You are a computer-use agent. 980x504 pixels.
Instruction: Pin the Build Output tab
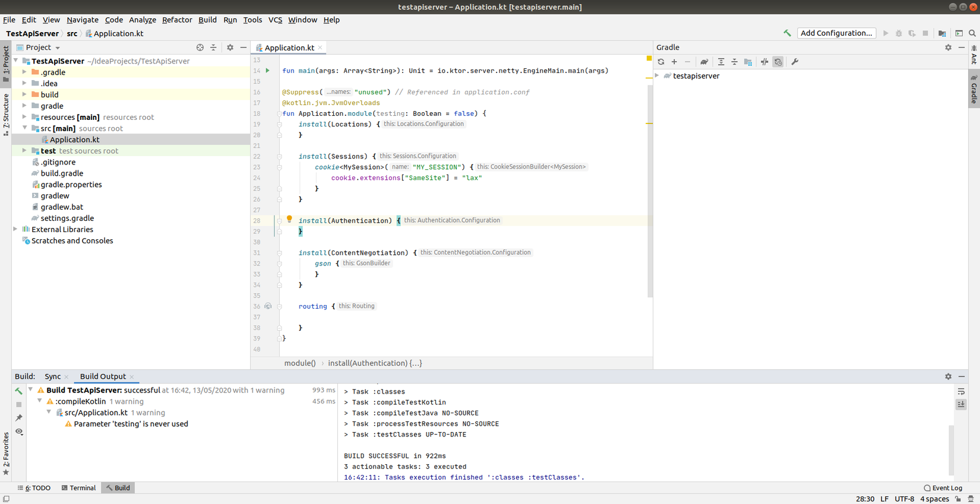tap(19, 418)
